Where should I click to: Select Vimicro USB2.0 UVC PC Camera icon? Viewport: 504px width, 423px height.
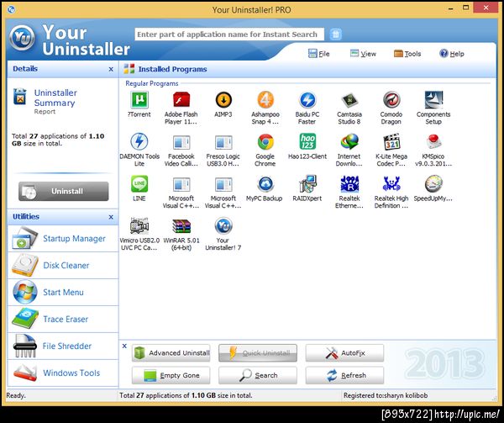tap(139, 226)
